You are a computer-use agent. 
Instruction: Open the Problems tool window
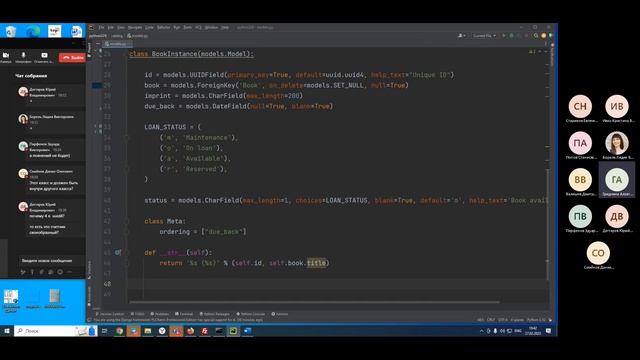tap(160, 314)
